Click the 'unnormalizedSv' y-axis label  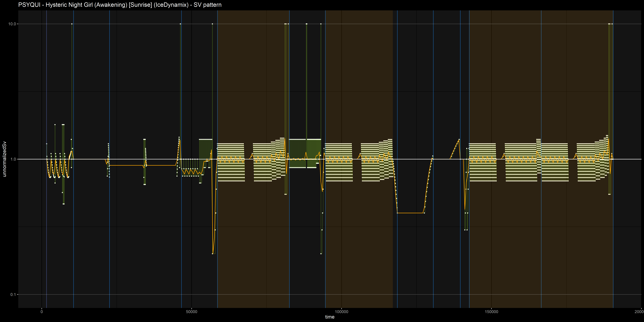pyautogui.click(x=5, y=159)
